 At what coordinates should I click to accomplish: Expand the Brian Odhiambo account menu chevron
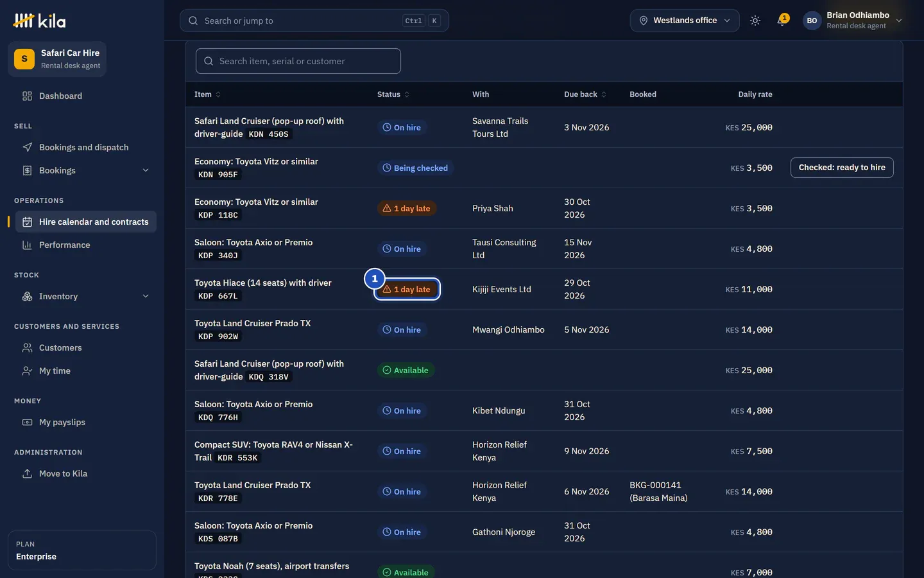pos(899,21)
